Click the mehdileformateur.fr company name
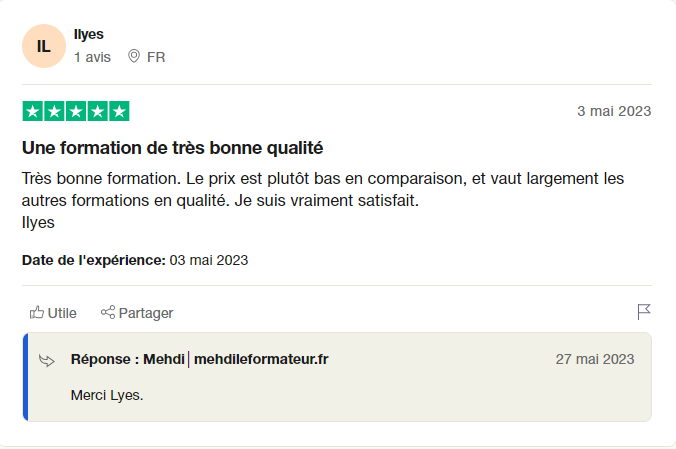This screenshot has width=676, height=449. coord(261,359)
